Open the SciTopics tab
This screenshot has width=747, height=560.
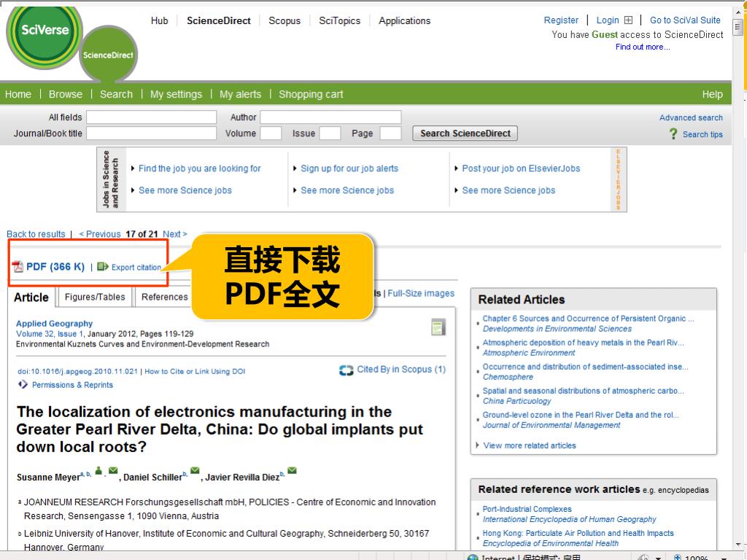tap(340, 20)
